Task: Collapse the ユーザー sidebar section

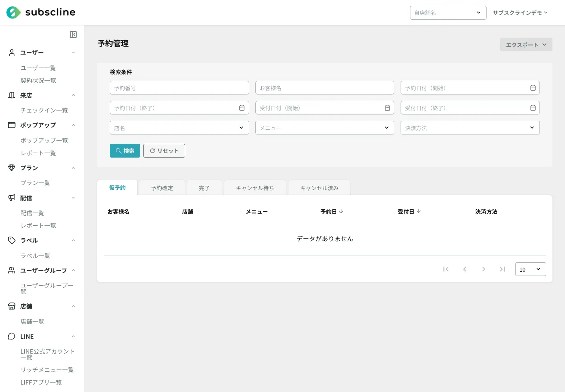Action: pyautogui.click(x=73, y=53)
